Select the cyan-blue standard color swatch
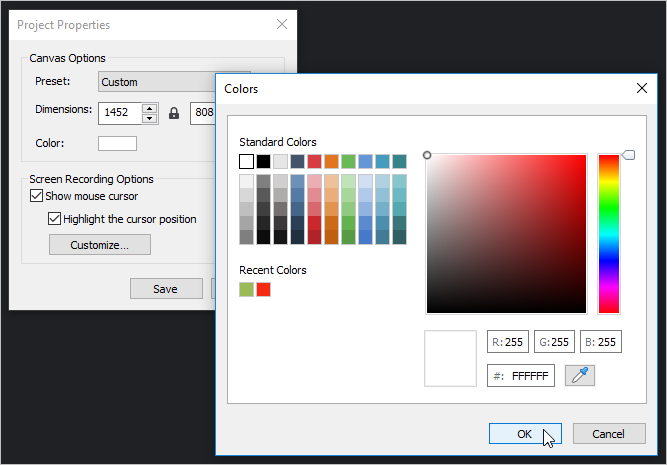667x465 pixels. click(x=382, y=161)
